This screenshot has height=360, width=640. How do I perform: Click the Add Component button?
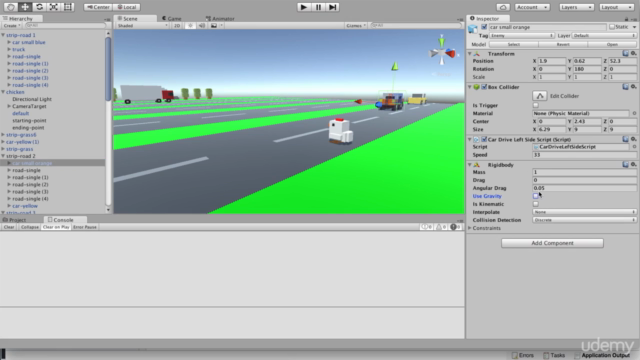point(552,243)
